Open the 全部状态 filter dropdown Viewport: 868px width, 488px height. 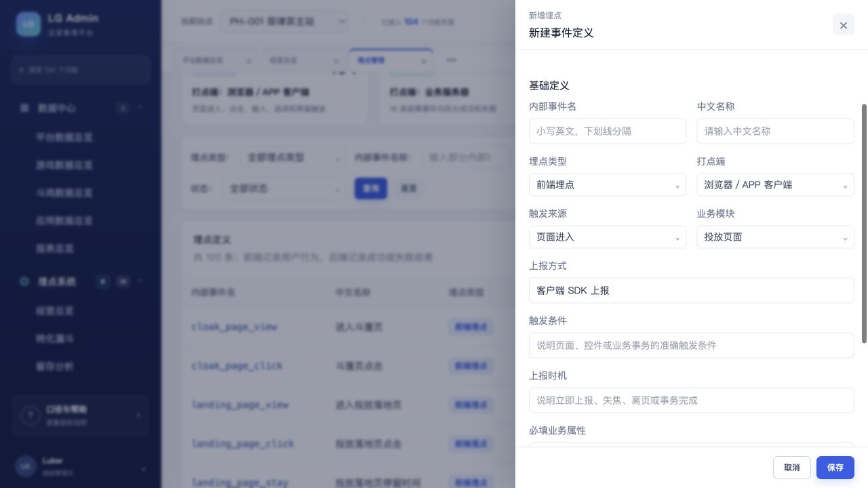coord(283,188)
